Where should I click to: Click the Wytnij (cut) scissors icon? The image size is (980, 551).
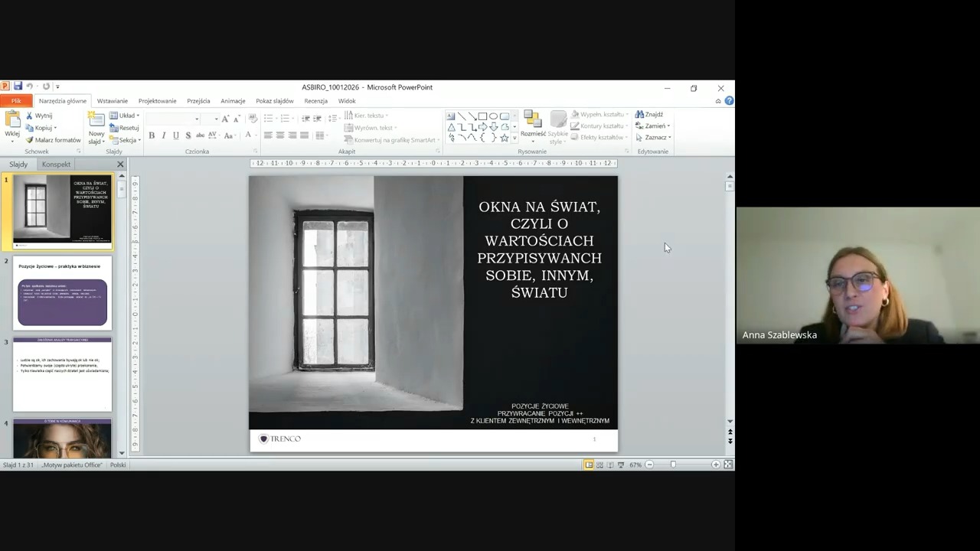tap(30, 116)
